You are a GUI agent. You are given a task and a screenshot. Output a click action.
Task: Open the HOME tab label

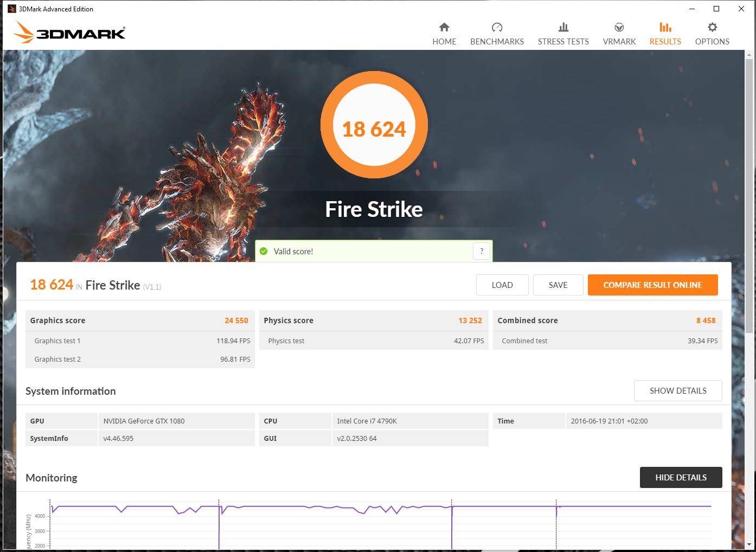tap(444, 42)
